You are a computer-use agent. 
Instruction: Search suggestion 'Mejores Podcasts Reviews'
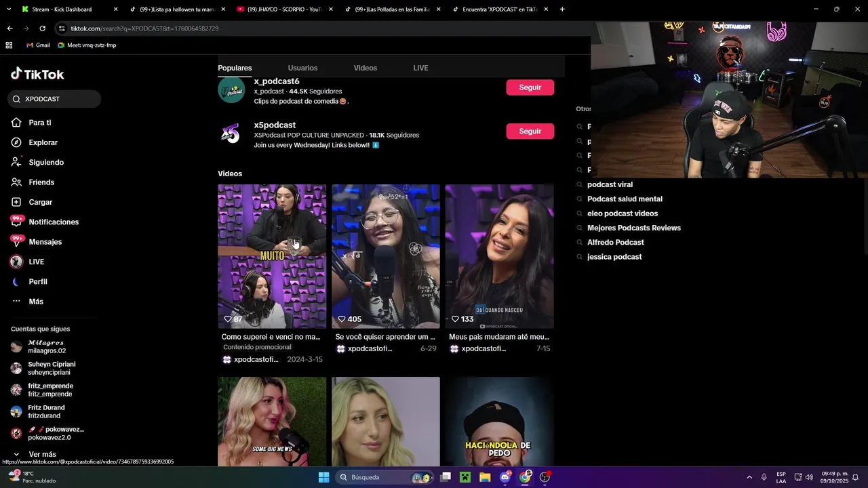click(x=634, y=228)
